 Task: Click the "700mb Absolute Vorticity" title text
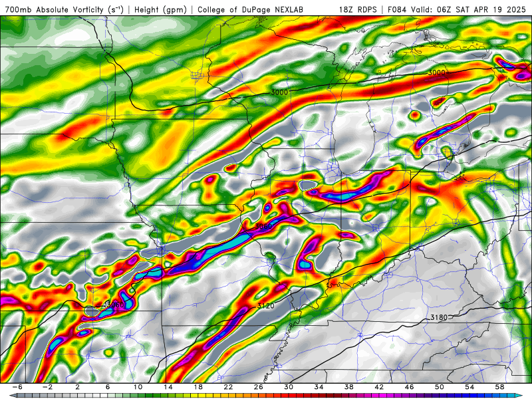coord(54,10)
